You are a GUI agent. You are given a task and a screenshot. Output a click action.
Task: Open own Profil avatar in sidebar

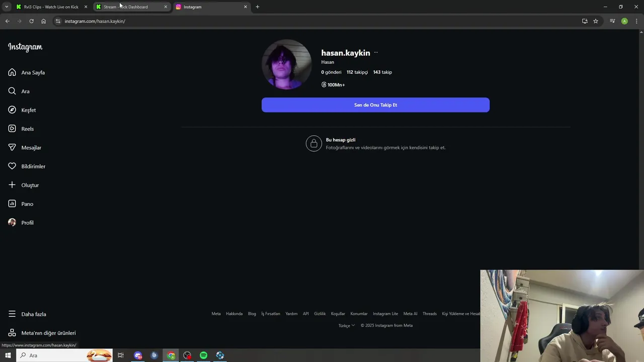(x=12, y=222)
